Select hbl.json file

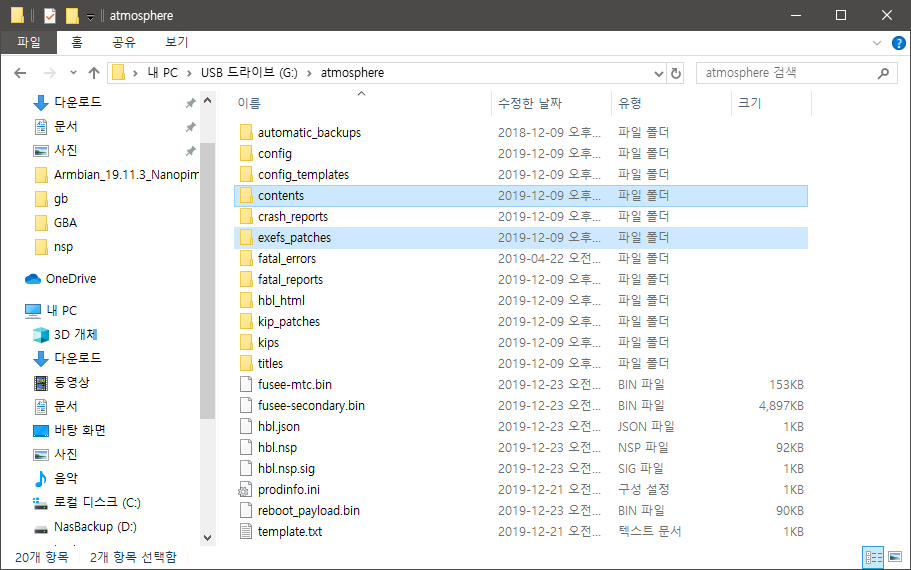point(279,426)
